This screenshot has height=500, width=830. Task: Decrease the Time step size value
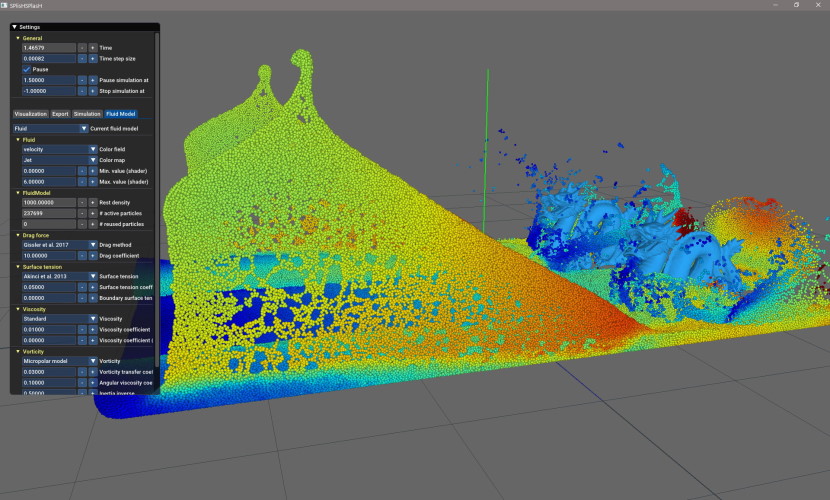(x=82, y=59)
